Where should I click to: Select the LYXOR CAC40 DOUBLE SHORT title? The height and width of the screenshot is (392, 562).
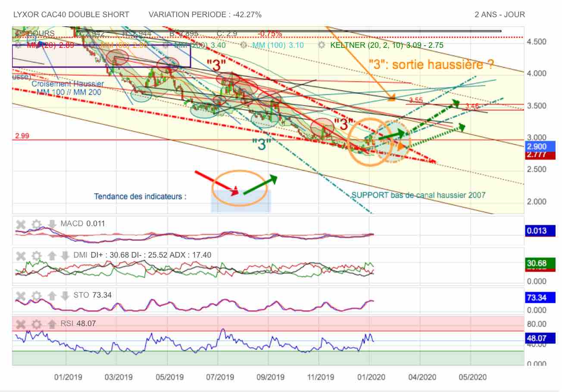click(71, 15)
